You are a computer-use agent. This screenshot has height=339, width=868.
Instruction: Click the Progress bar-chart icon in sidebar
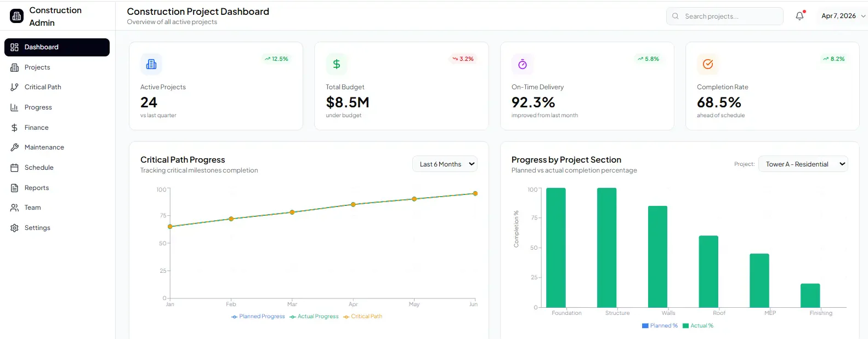14,107
